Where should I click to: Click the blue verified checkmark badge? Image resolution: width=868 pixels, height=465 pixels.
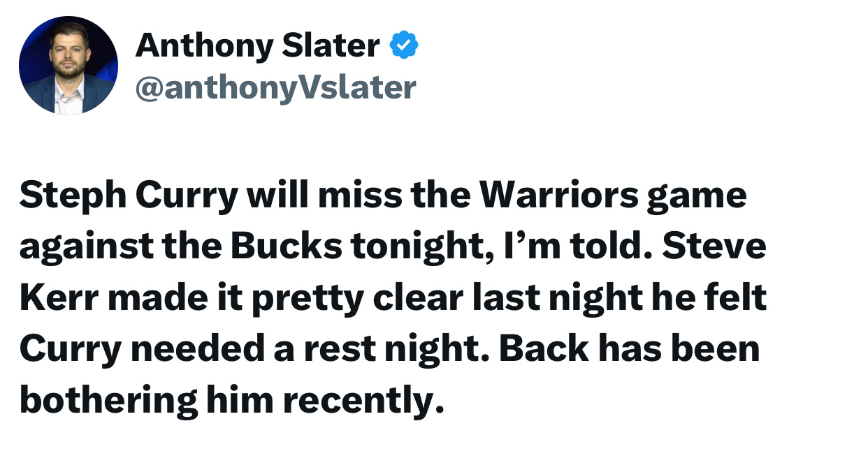point(403,46)
